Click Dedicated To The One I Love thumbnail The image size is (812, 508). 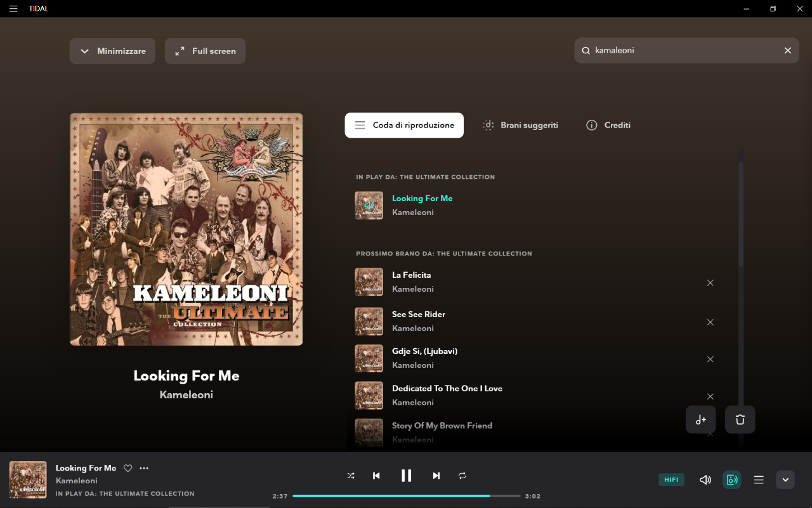pos(369,396)
